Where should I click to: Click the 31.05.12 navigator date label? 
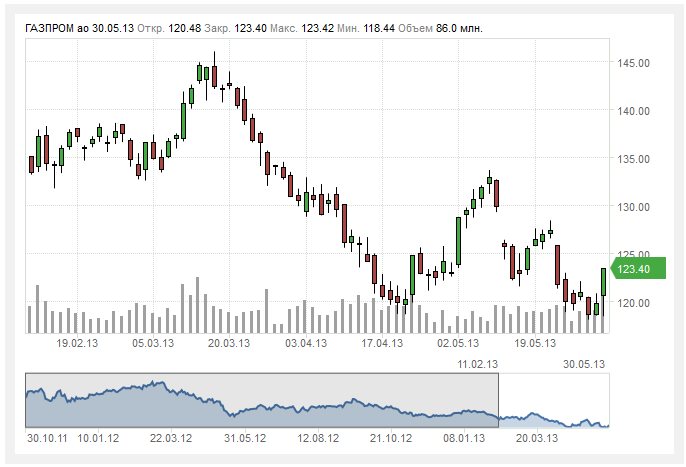coord(245,438)
